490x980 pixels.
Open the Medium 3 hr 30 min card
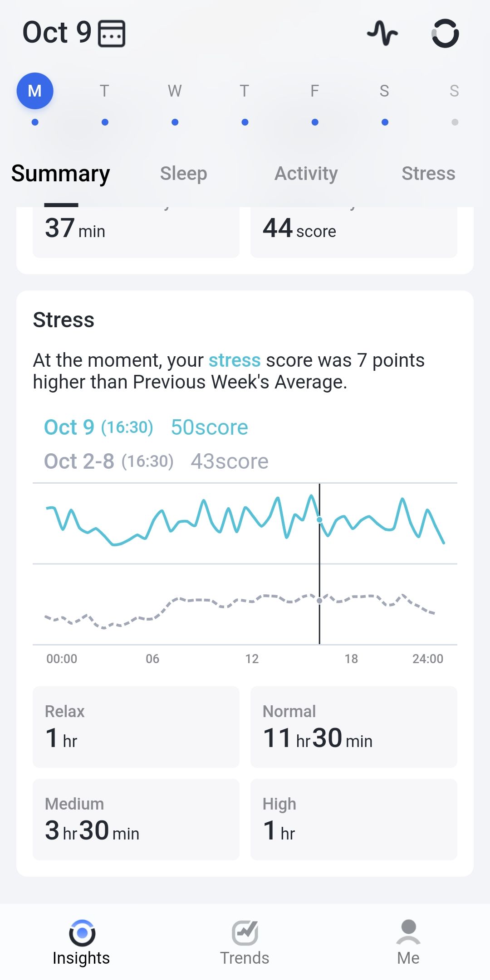[136, 819]
